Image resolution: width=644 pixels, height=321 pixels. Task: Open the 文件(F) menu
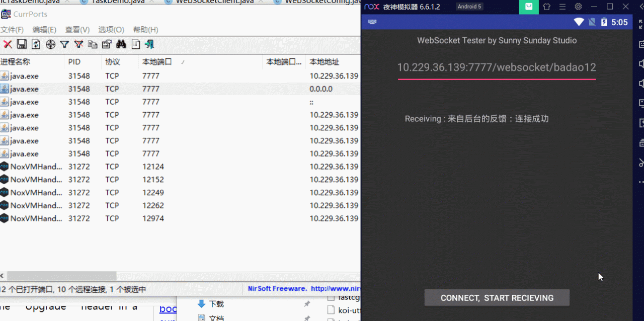click(12, 30)
